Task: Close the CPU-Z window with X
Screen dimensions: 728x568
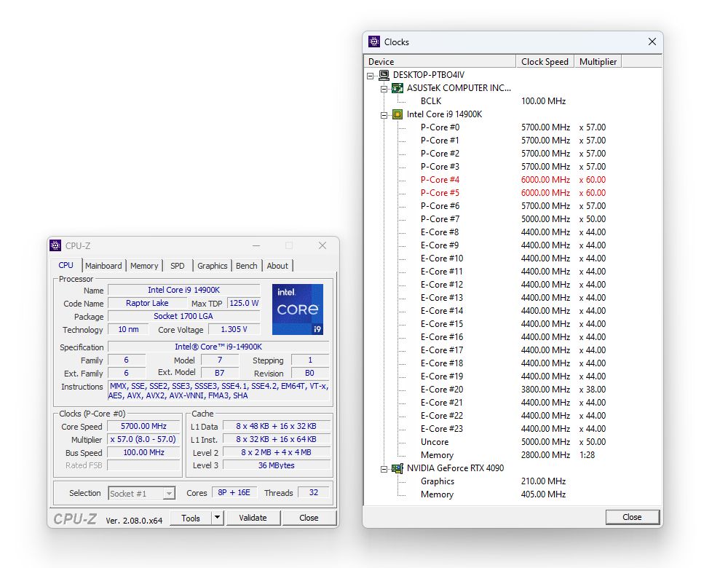Action: [x=323, y=245]
